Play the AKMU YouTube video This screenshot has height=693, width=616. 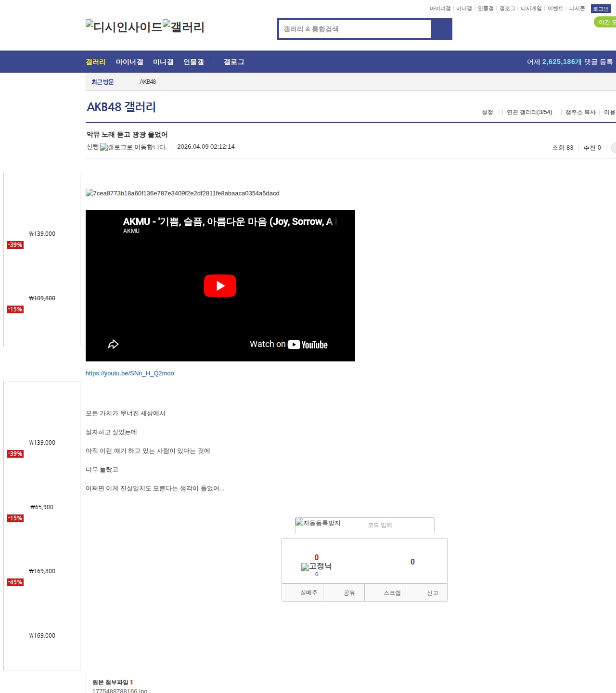[x=220, y=286]
